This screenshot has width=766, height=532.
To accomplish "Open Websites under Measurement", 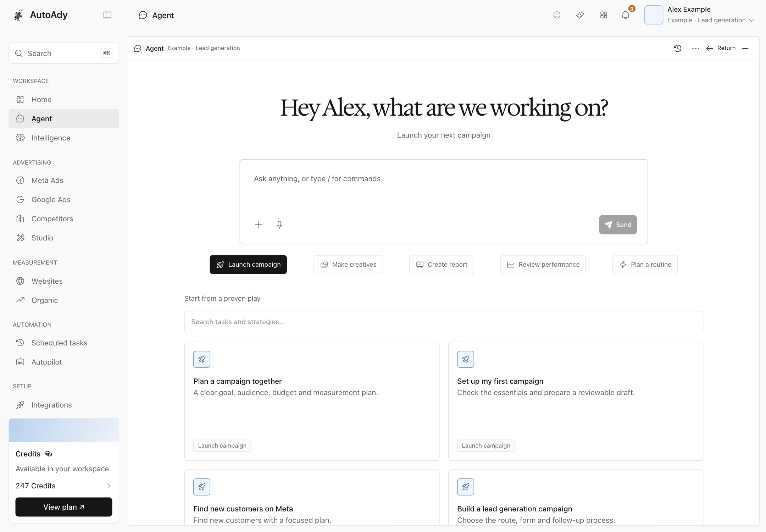I will [64, 281].
